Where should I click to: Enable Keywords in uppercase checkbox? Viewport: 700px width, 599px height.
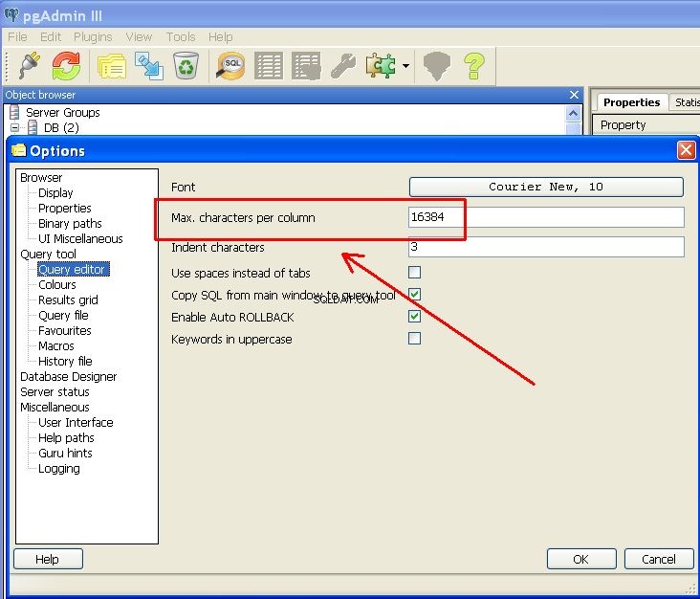[x=414, y=338]
